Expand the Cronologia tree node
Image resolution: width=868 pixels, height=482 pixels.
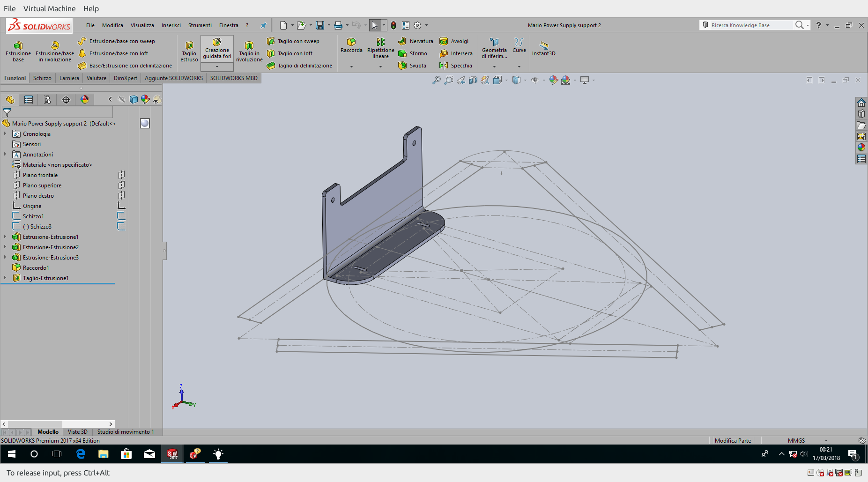pos(5,133)
